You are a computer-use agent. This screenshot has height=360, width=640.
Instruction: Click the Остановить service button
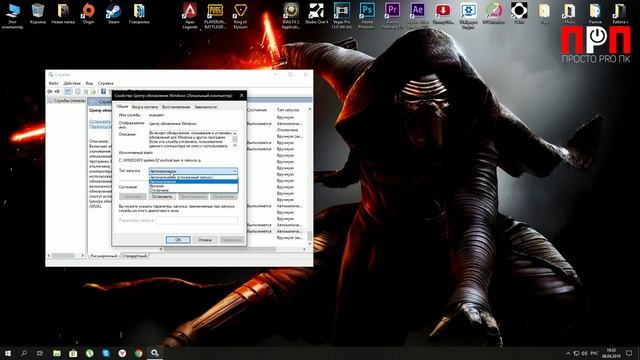pos(162,197)
